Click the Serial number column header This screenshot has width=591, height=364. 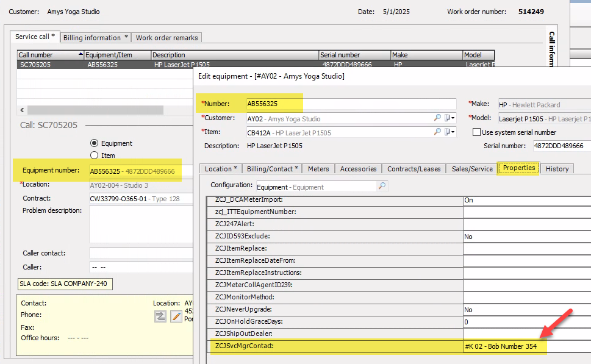tap(355, 55)
